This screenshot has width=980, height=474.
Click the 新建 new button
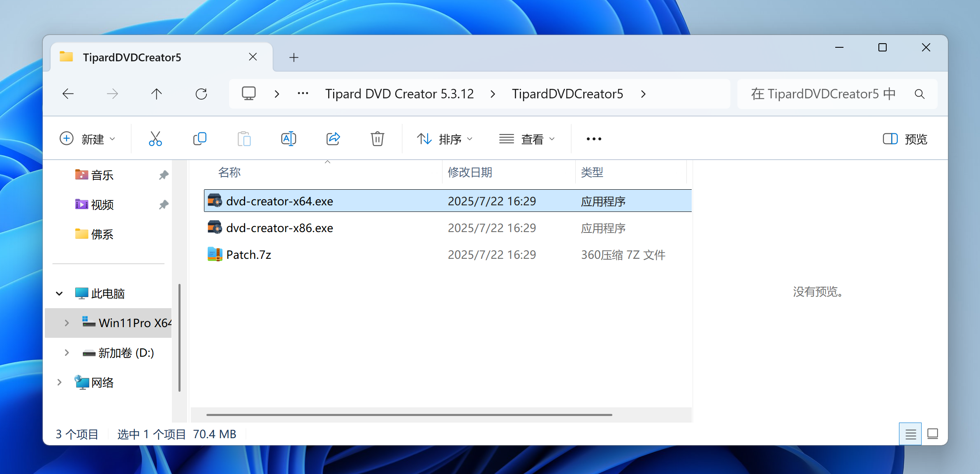tap(87, 139)
